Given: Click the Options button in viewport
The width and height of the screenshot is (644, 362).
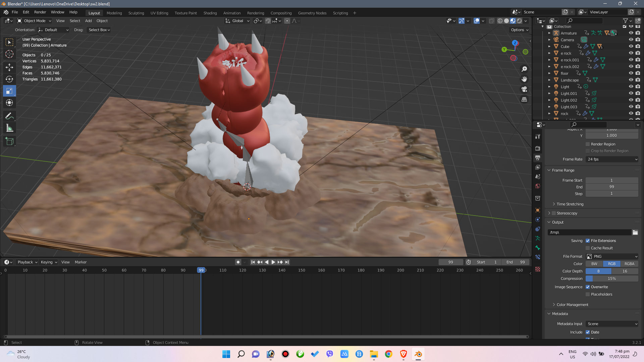Looking at the screenshot, I should click(519, 30).
